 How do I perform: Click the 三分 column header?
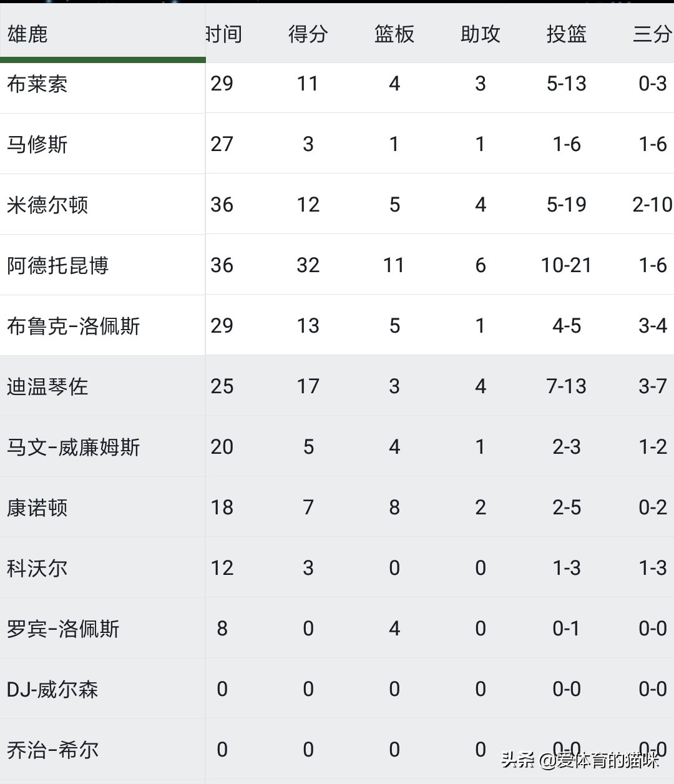tap(652, 34)
